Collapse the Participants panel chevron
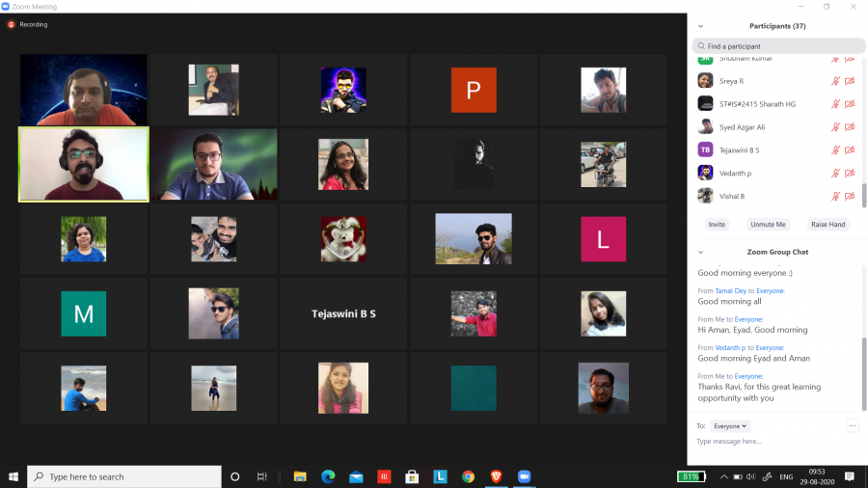This screenshot has width=868, height=488. pos(701,26)
